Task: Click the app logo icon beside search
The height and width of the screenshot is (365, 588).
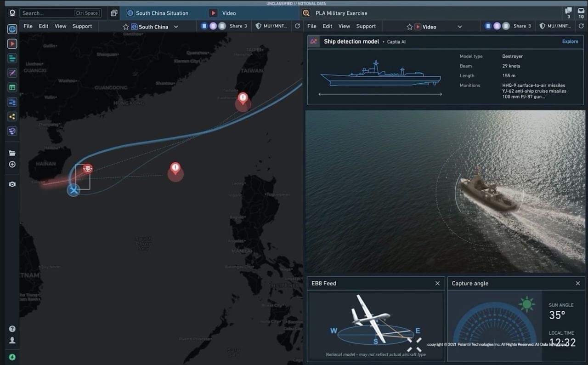Action: 12,13
